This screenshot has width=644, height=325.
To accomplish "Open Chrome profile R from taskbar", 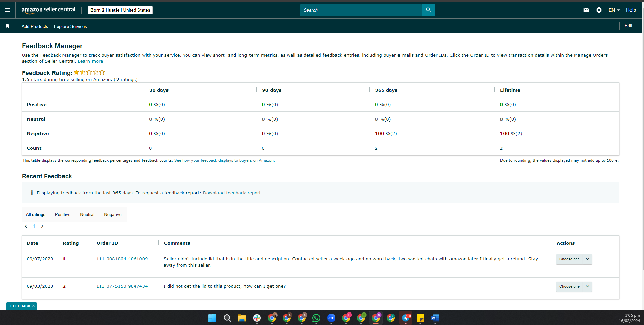I will pos(346,318).
